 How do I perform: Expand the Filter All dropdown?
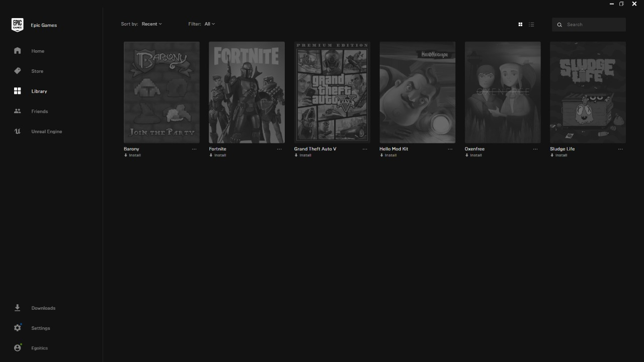click(209, 24)
